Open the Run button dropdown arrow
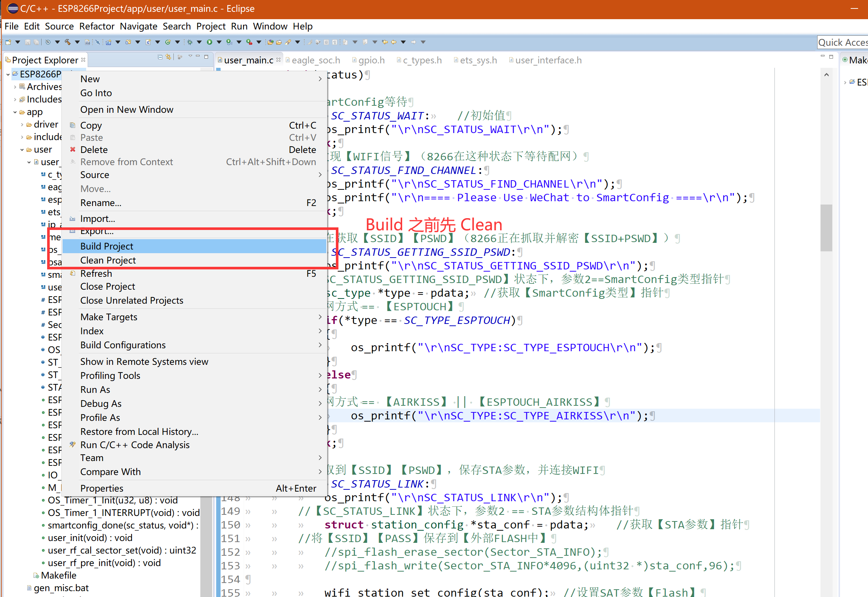 coord(219,42)
